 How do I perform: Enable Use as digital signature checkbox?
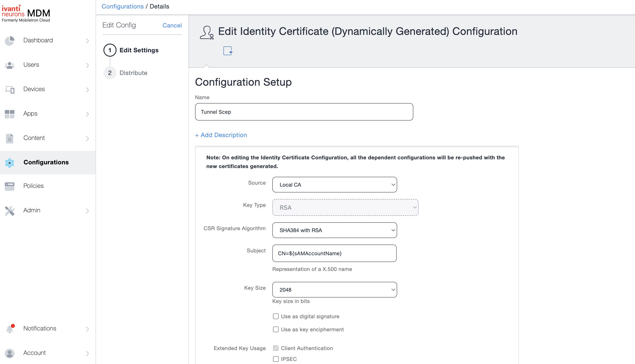click(x=276, y=316)
